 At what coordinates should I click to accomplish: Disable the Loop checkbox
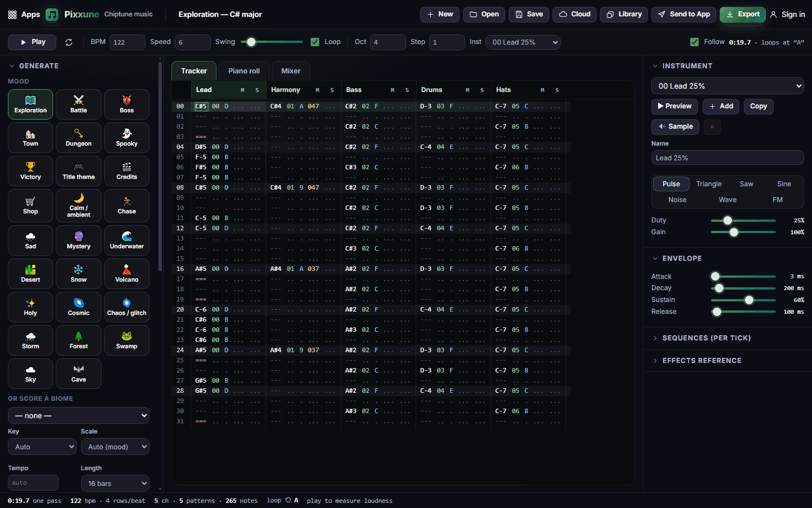315,42
